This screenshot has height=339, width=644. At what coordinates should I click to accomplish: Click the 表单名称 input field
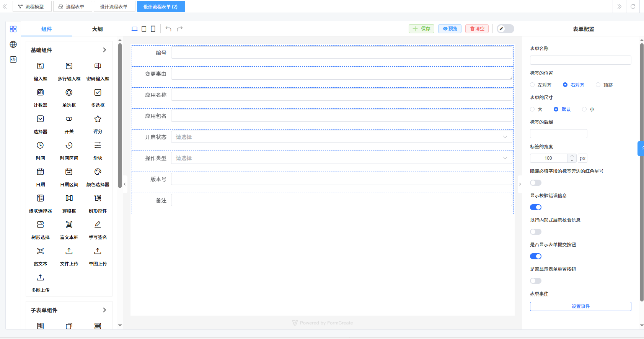coord(580,60)
